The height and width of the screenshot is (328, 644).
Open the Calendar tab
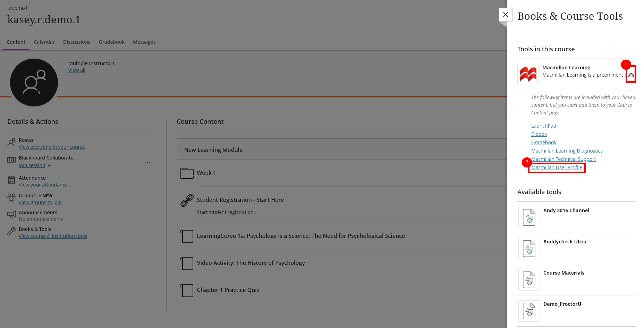(44, 42)
